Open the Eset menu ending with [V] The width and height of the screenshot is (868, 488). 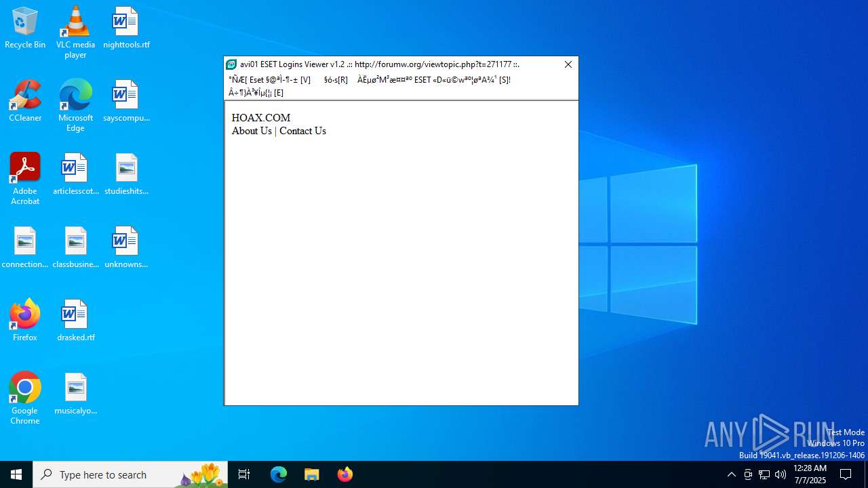[270, 80]
